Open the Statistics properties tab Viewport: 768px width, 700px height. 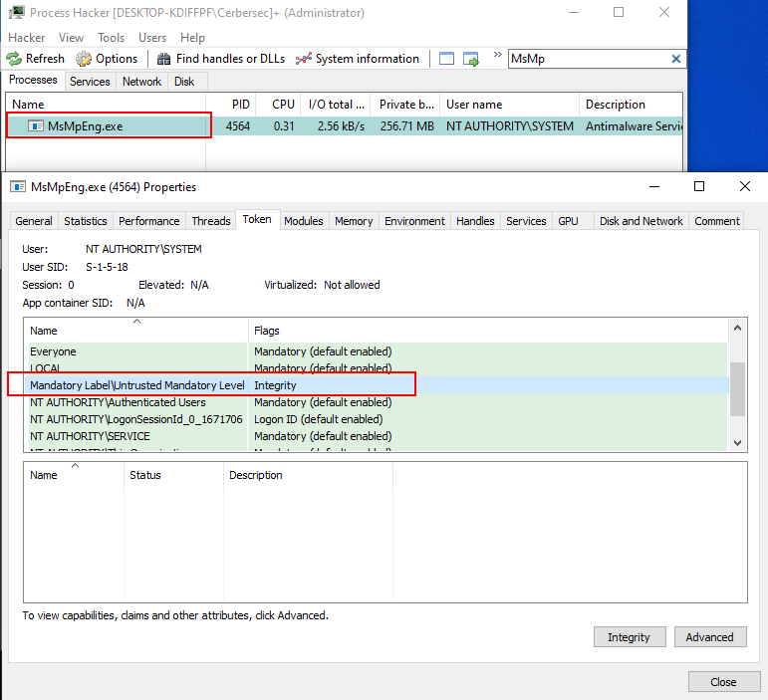(86, 221)
